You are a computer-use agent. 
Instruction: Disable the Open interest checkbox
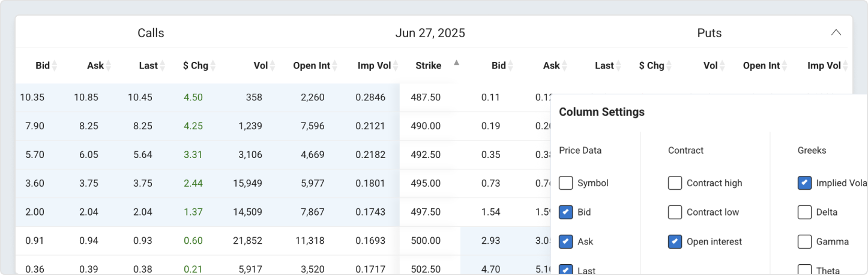675,241
